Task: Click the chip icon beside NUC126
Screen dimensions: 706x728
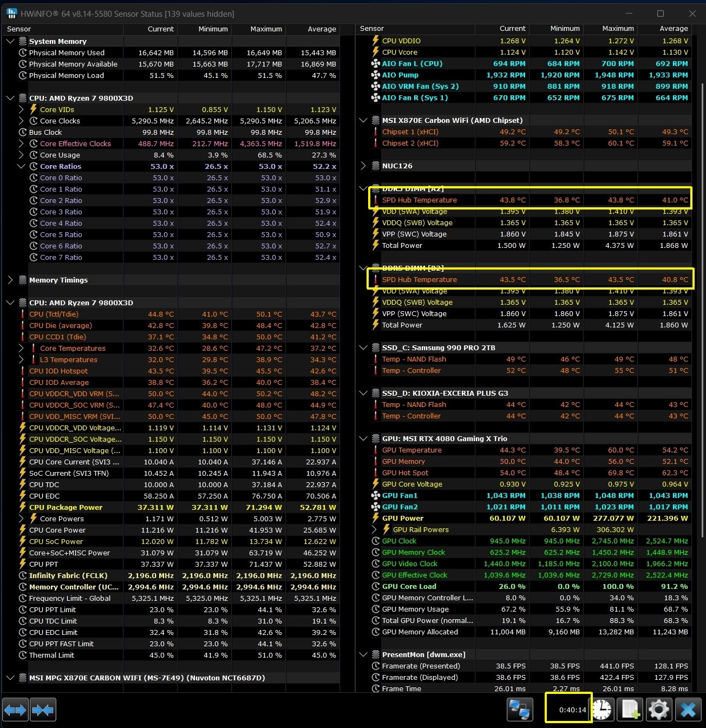Action: [376, 166]
